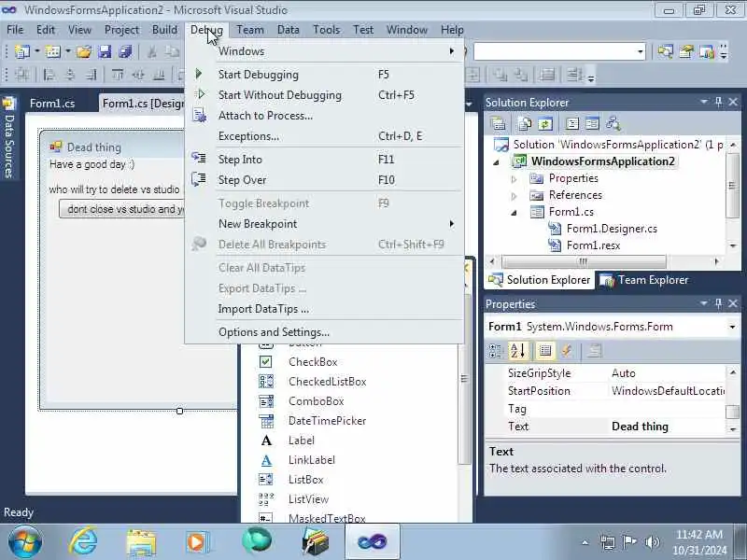This screenshot has height=560, width=747.
Task: Open Solution Explorer window position dropdown arrow
Action: click(x=704, y=102)
